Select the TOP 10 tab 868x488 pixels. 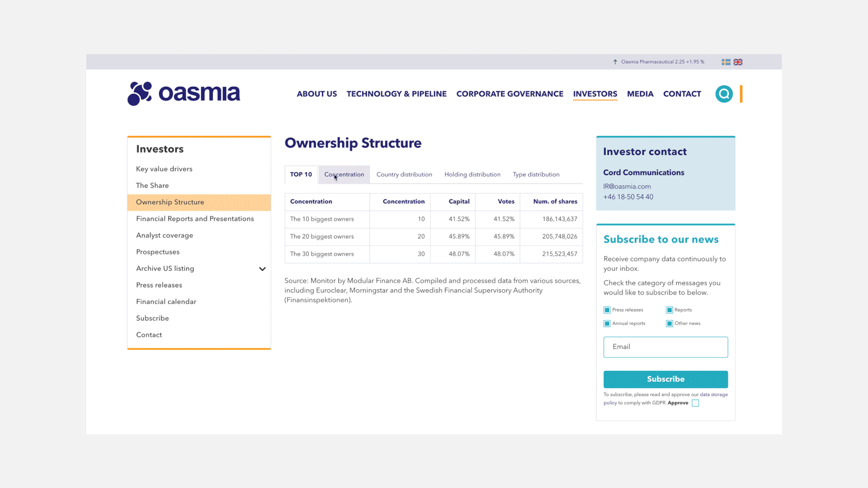[301, 174]
